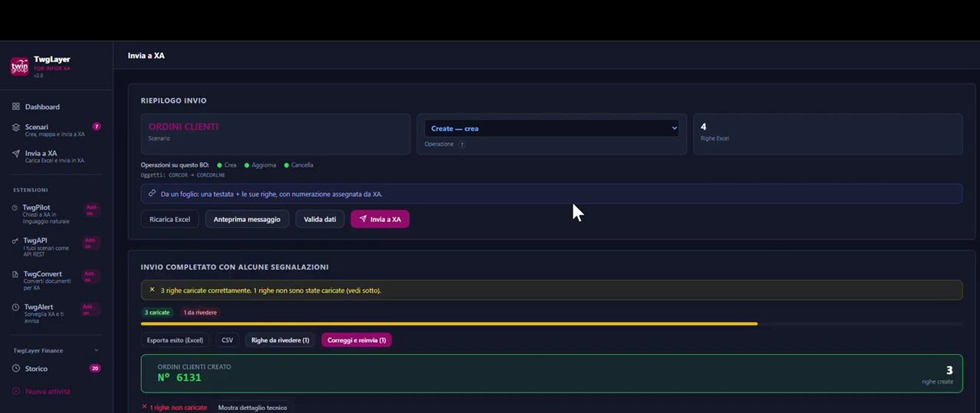The image size is (980, 413).
Task: Select Invia a XA in the sidebar
Action: point(48,157)
